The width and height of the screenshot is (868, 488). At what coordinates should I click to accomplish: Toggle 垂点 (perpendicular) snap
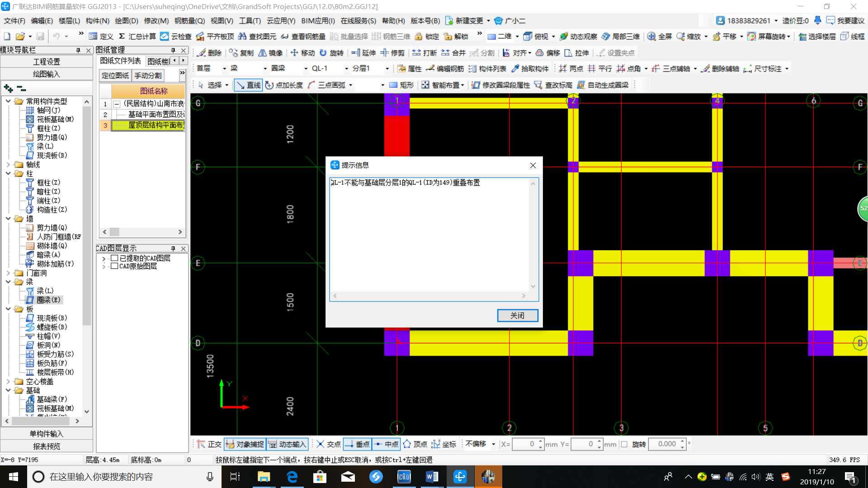click(x=357, y=444)
